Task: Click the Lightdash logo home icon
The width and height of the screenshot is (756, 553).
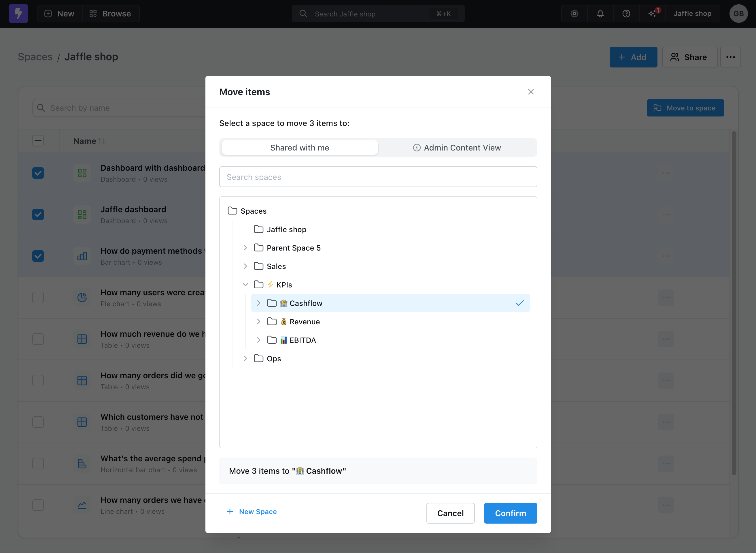Action: pyautogui.click(x=18, y=13)
